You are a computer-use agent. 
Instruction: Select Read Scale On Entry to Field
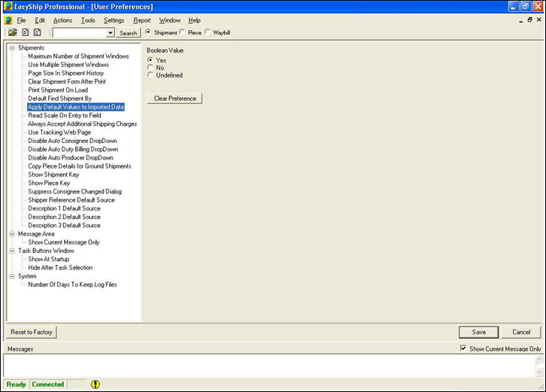click(65, 115)
